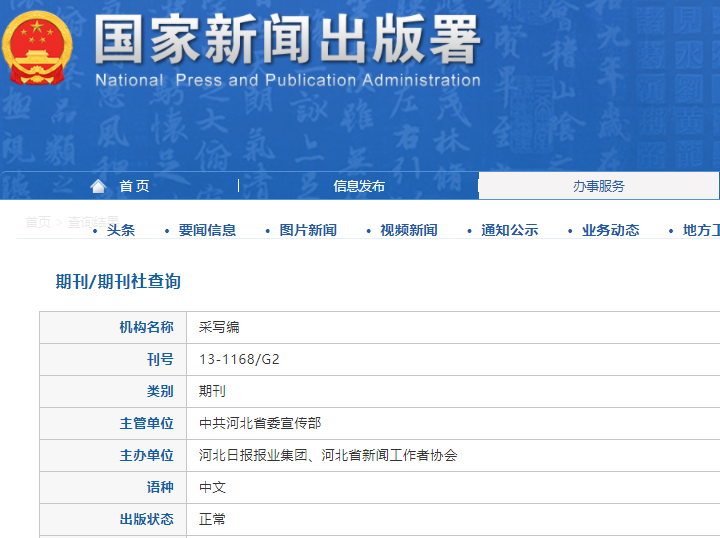Select the 要闻信息 submenu item
Image resolution: width=720 pixels, height=538 pixels.
tap(207, 230)
